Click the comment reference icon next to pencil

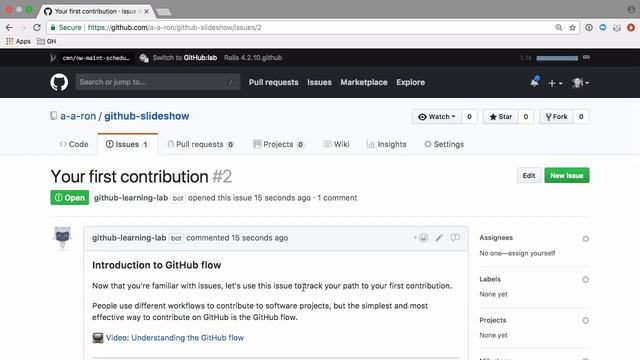[x=455, y=238]
